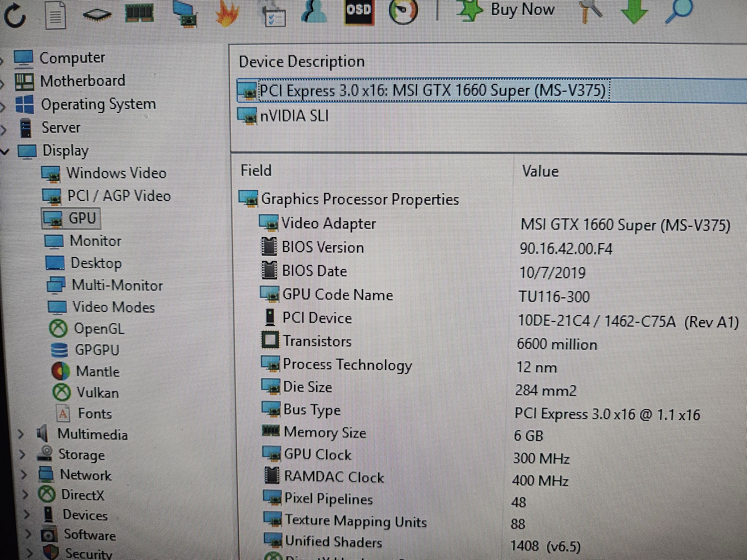Collapse the Display tree node
Screen dimensions: 747x560
(x=5, y=151)
